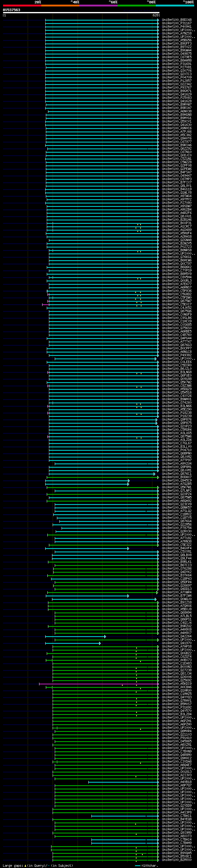Viewport: 197px width, 868px height.
Task: Select the UniRef100_Q6FUE0 label
Action: [x=177, y=375]
